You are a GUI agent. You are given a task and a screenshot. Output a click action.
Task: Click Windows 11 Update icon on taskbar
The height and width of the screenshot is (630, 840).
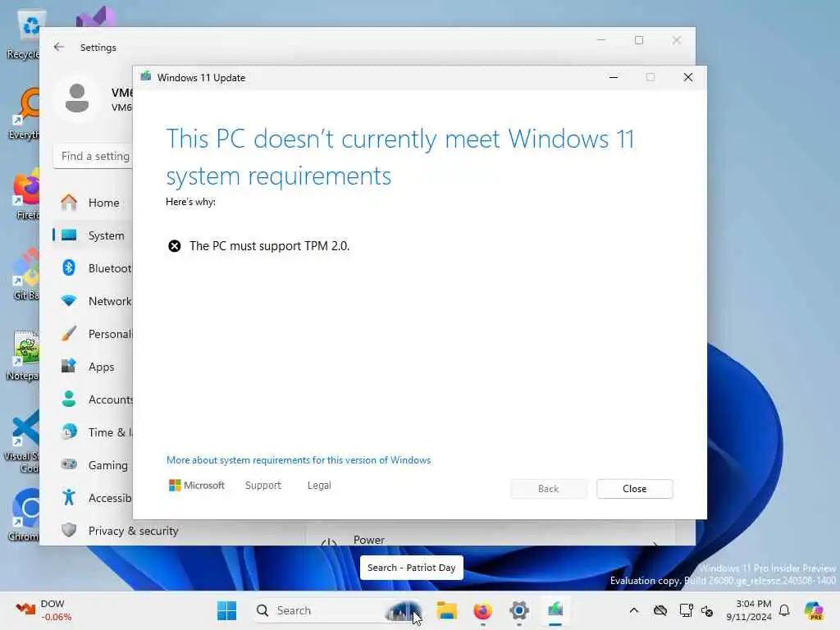coord(555,610)
